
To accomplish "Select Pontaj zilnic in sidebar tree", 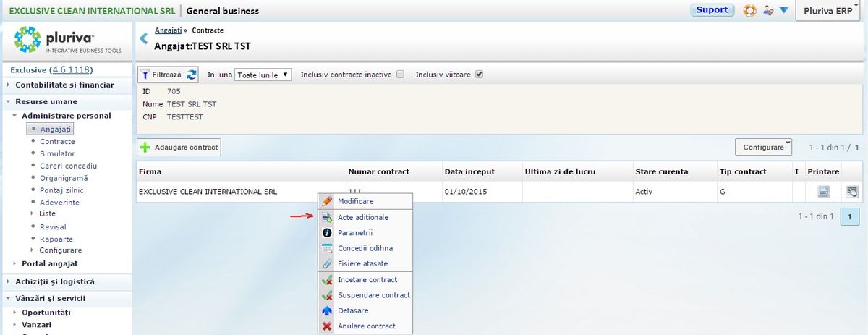I will pyautogui.click(x=61, y=190).
